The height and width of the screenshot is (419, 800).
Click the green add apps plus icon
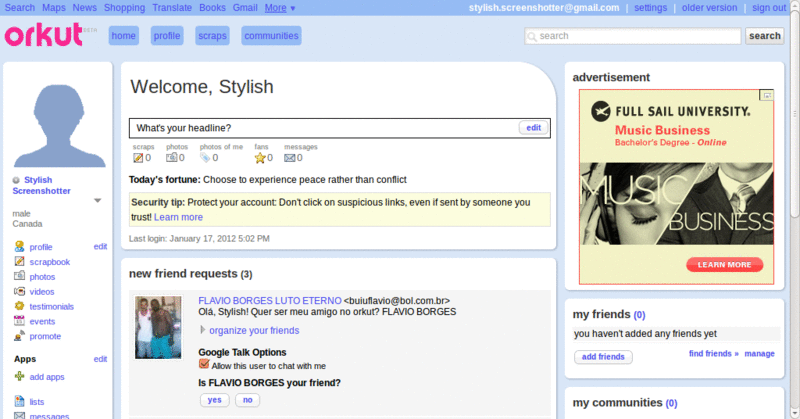coord(19,376)
